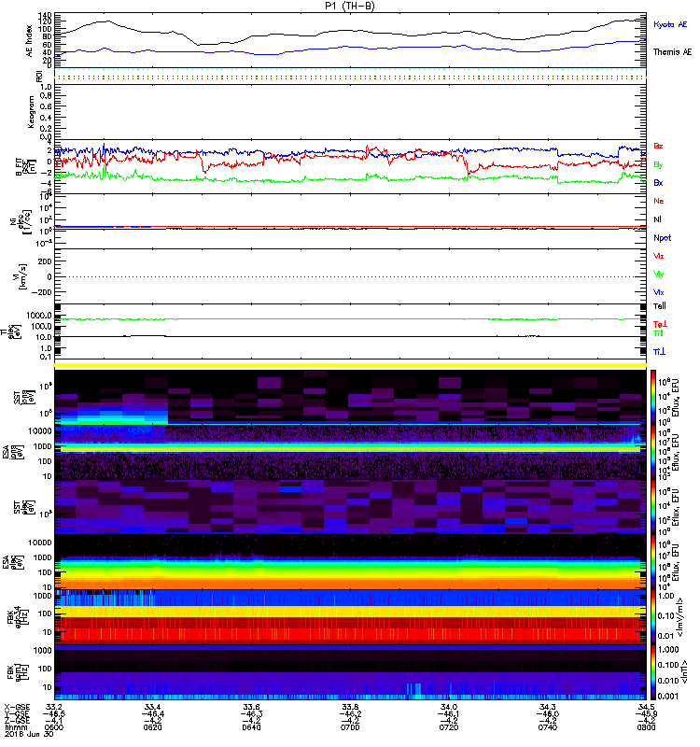Click the <|mV/m|> color bar unit label
This screenshot has width=700, height=747.
pyautogui.click(x=680, y=618)
